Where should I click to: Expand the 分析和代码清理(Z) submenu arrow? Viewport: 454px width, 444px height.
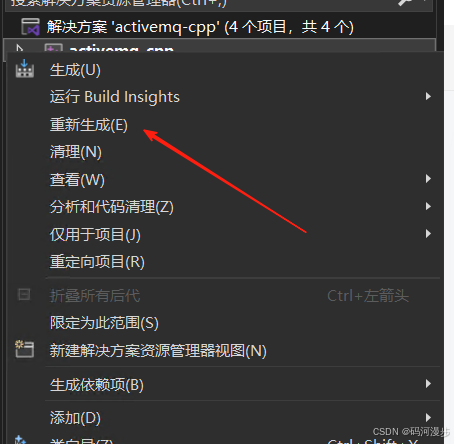(428, 206)
